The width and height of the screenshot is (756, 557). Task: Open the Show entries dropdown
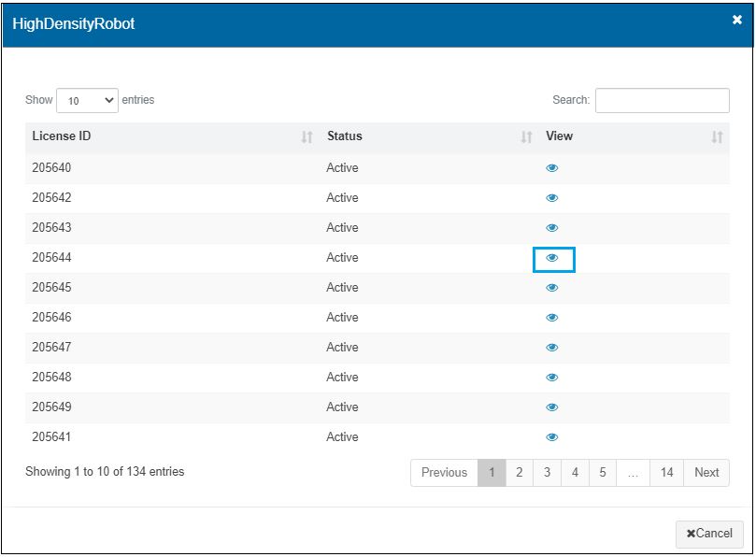click(x=88, y=99)
